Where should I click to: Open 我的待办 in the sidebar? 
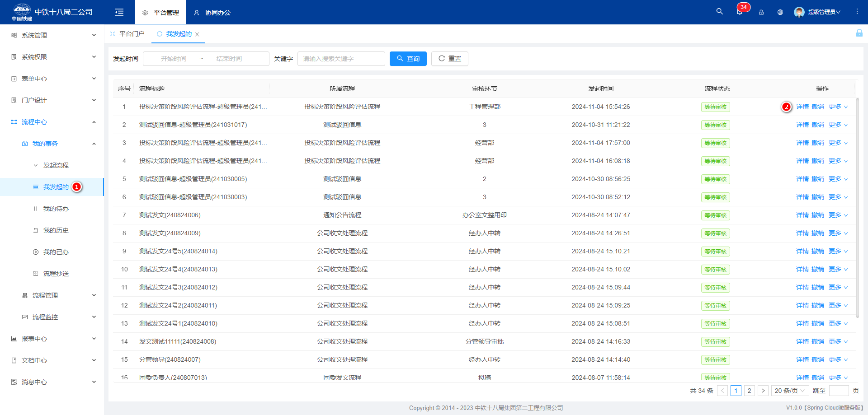point(56,209)
